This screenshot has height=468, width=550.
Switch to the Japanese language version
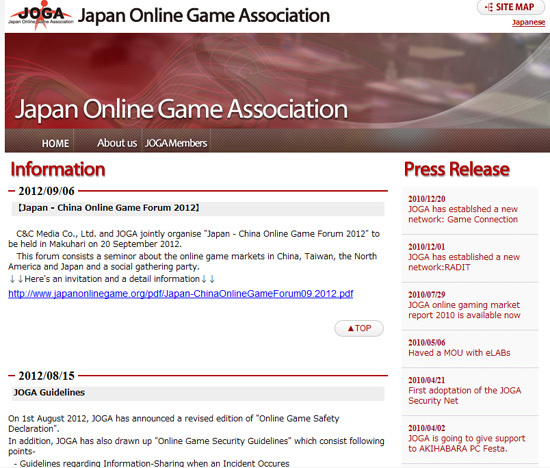528,22
